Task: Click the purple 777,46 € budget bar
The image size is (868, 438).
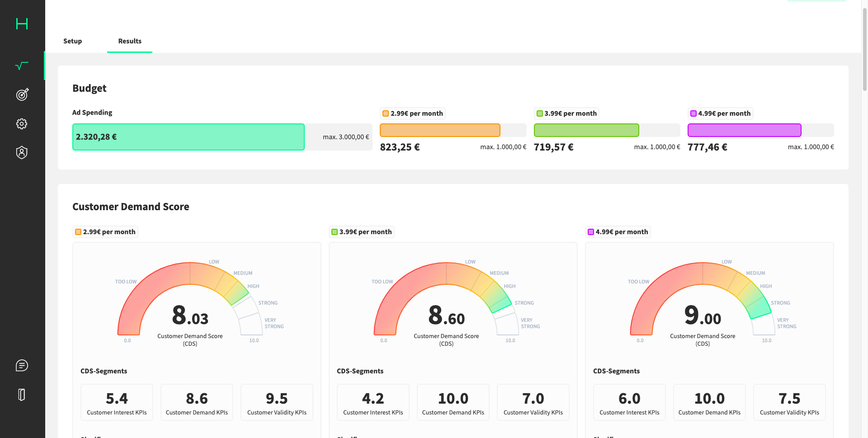Action: 744,130
